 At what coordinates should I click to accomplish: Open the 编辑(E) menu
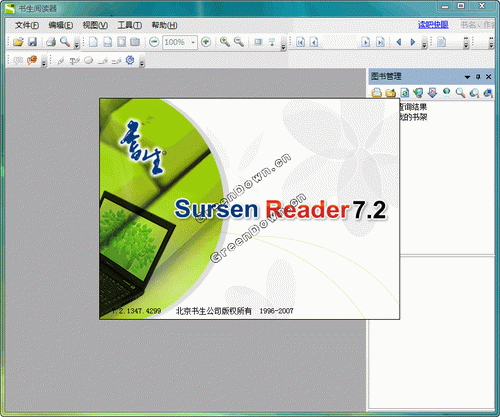pyautogui.click(x=61, y=25)
